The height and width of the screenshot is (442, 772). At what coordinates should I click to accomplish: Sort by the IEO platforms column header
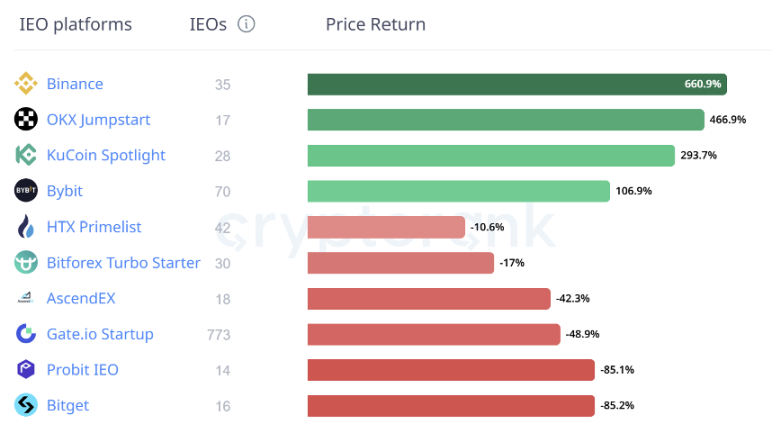point(75,24)
